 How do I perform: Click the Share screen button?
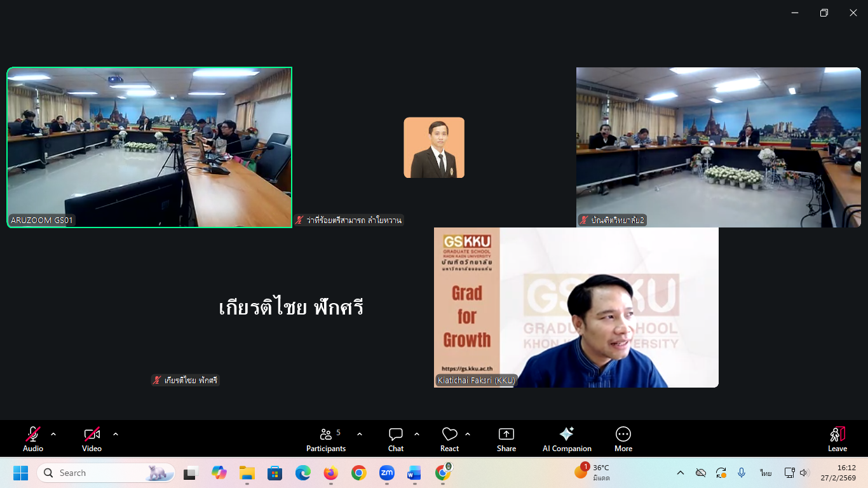(506, 438)
